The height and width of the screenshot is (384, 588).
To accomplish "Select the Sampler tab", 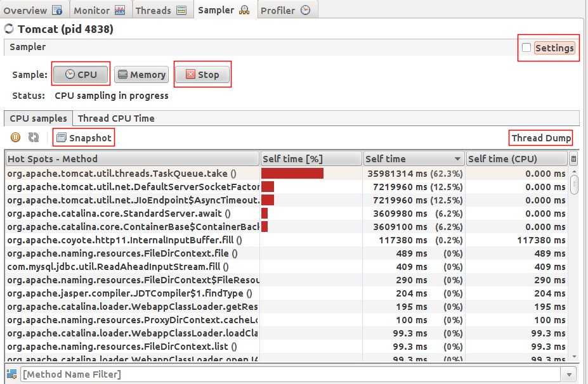I will coord(224,10).
